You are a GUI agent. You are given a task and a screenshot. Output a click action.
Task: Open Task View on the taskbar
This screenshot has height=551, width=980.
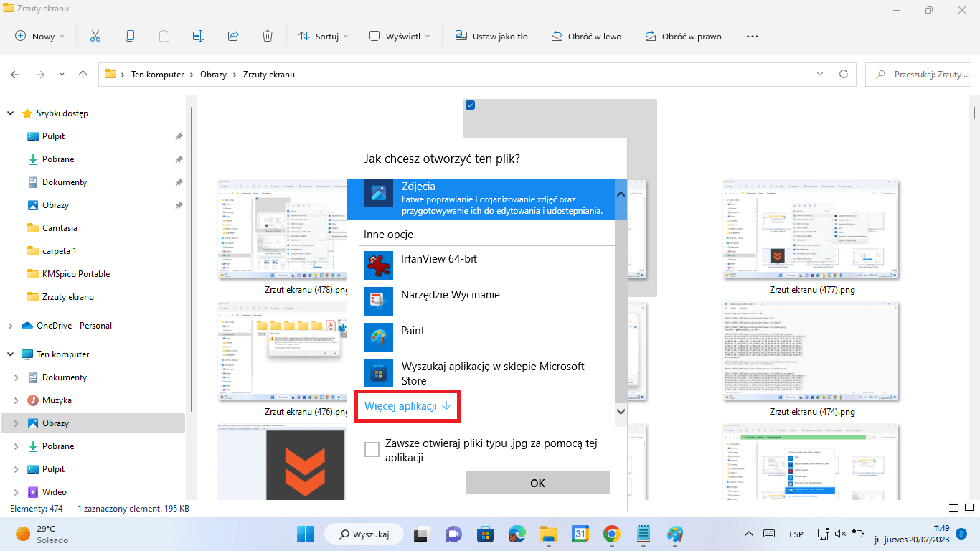422,534
